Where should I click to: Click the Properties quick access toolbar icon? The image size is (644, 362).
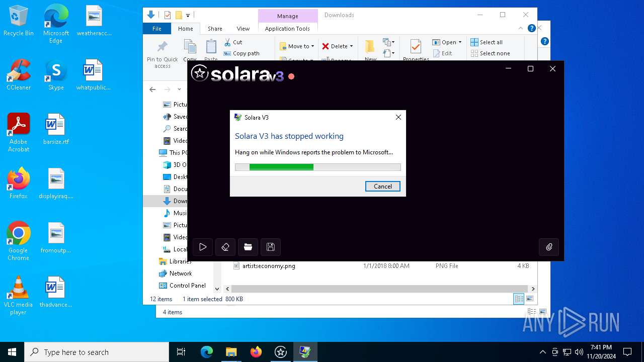click(x=168, y=15)
